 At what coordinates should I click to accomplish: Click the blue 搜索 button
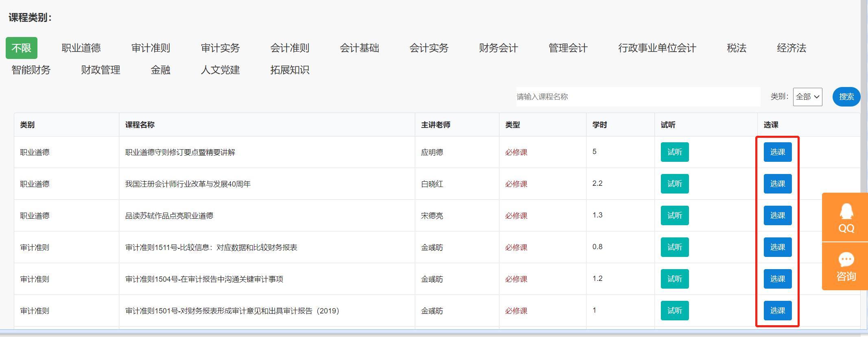click(x=846, y=97)
